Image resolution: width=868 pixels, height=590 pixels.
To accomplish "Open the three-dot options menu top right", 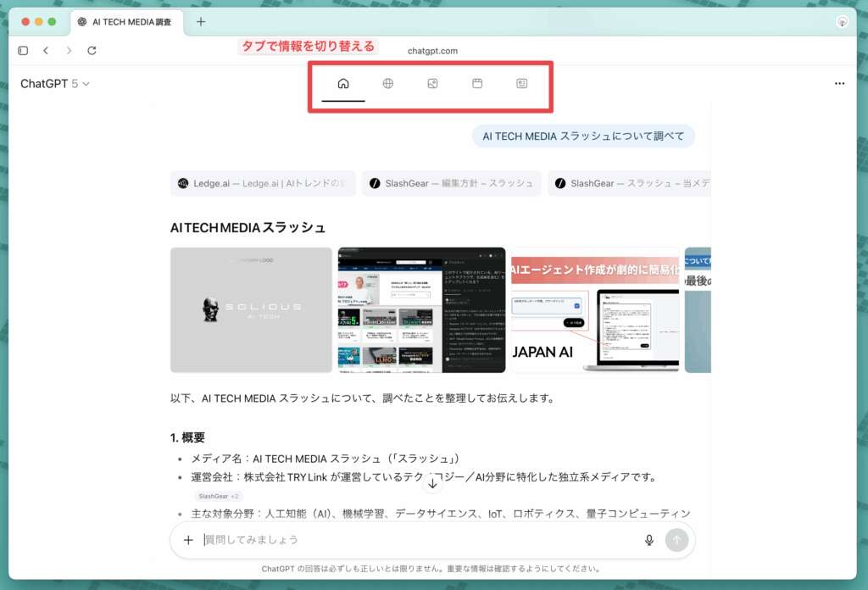I will pyautogui.click(x=840, y=83).
